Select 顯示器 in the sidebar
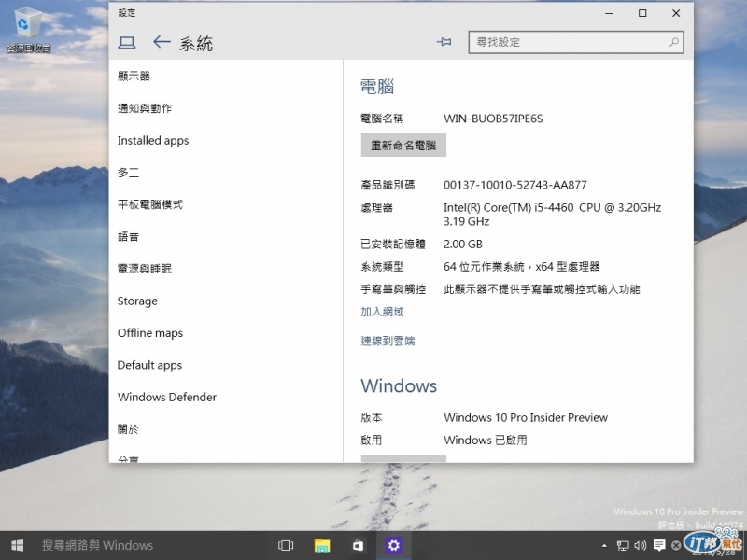 tap(134, 77)
